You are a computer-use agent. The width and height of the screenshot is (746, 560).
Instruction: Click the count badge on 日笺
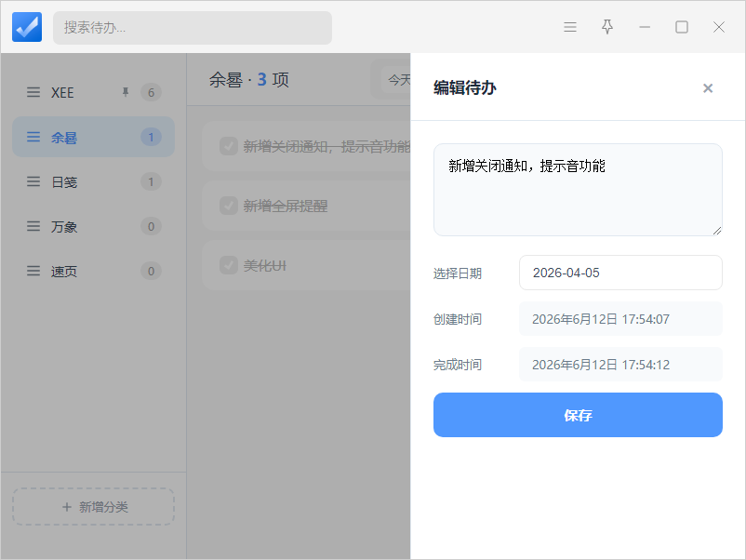pos(151,181)
